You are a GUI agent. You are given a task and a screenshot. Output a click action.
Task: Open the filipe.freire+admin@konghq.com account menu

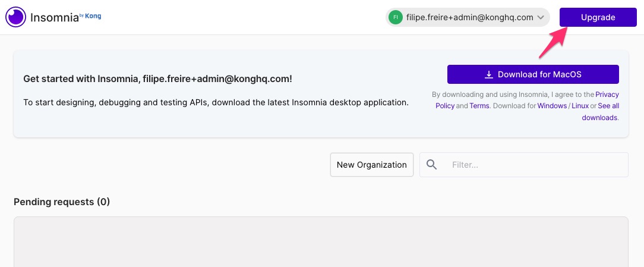pyautogui.click(x=468, y=17)
